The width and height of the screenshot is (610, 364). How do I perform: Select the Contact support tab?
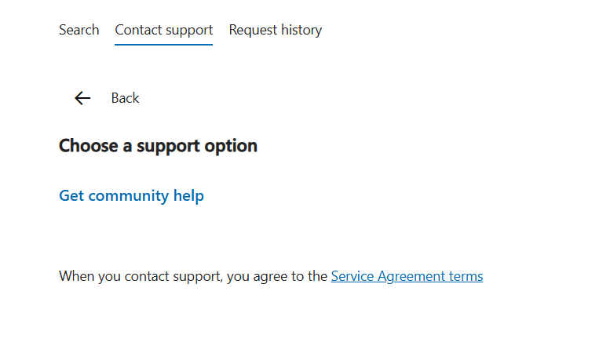[163, 30]
